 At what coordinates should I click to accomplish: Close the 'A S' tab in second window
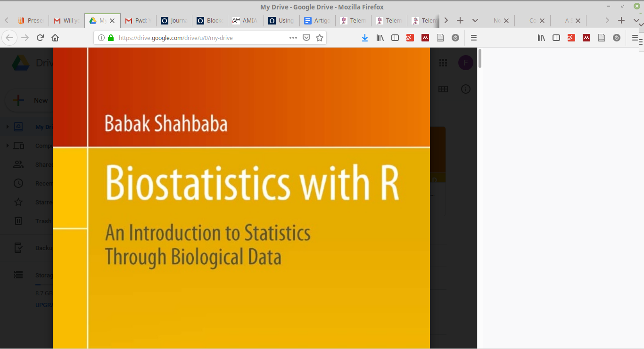(x=578, y=21)
